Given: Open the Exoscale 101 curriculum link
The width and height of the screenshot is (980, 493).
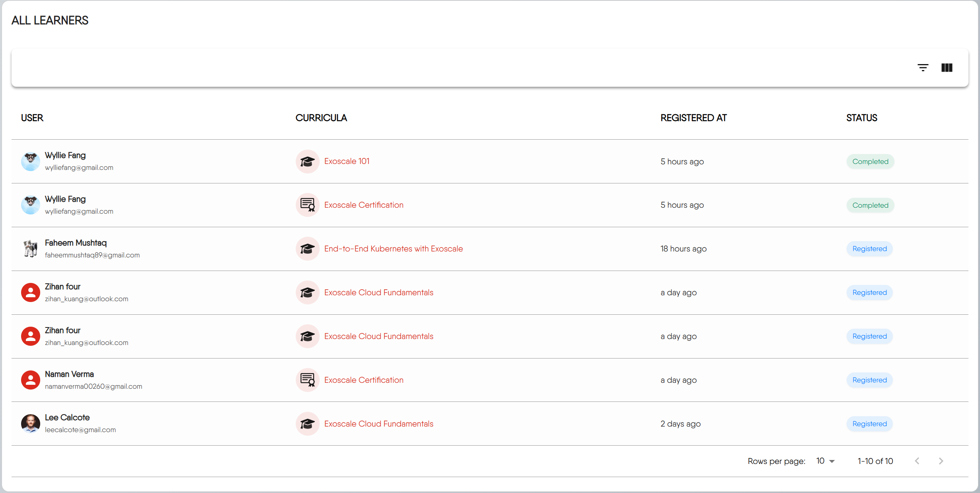Looking at the screenshot, I should [347, 161].
